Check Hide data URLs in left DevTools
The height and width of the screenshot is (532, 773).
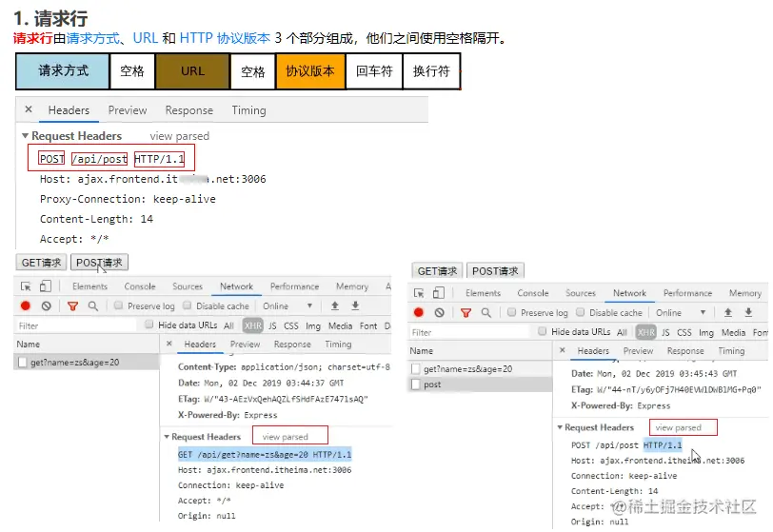149,325
